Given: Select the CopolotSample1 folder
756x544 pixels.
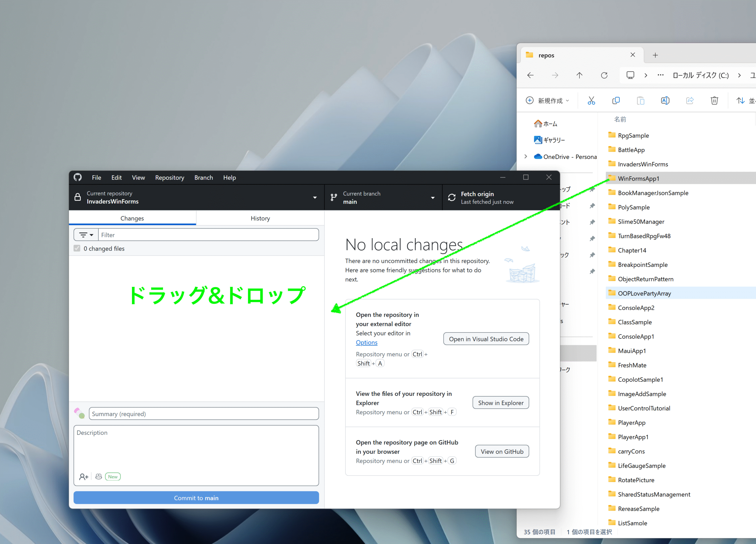Looking at the screenshot, I should (640, 380).
